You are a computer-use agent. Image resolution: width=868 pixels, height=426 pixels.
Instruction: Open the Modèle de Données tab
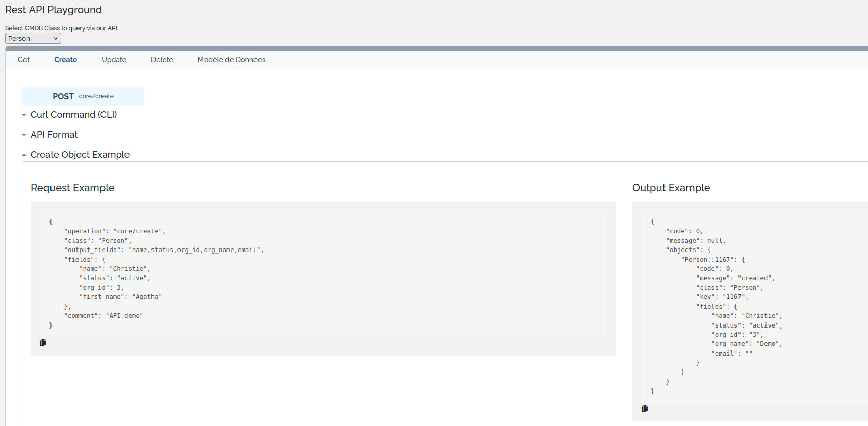pyautogui.click(x=232, y=60)
